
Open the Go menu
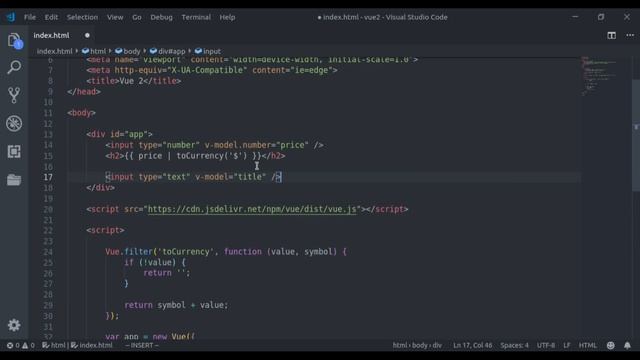point(137,17)
